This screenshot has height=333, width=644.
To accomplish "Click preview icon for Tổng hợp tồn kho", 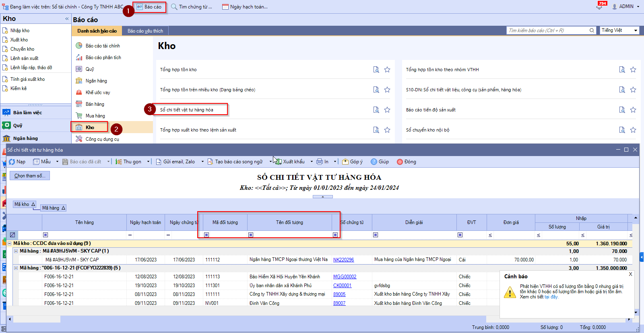I will tap(376, 70).
